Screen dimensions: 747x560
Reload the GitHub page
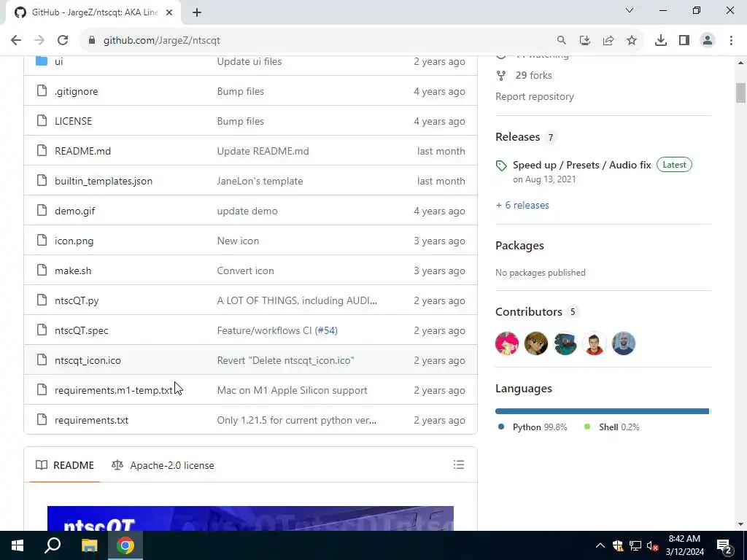(63, 41)
